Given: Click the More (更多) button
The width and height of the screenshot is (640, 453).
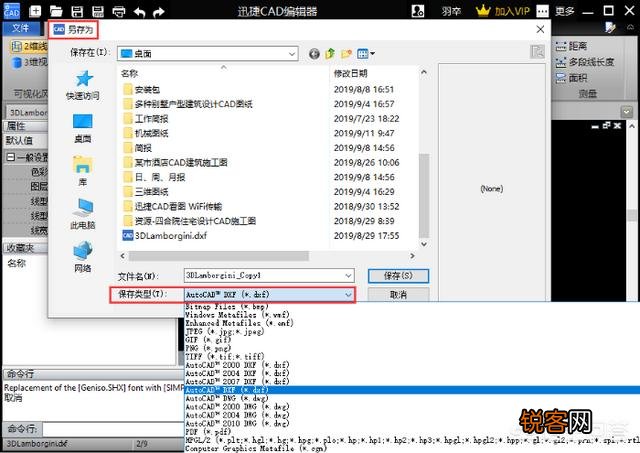Looking at the screenshot, I should (564, 11).
